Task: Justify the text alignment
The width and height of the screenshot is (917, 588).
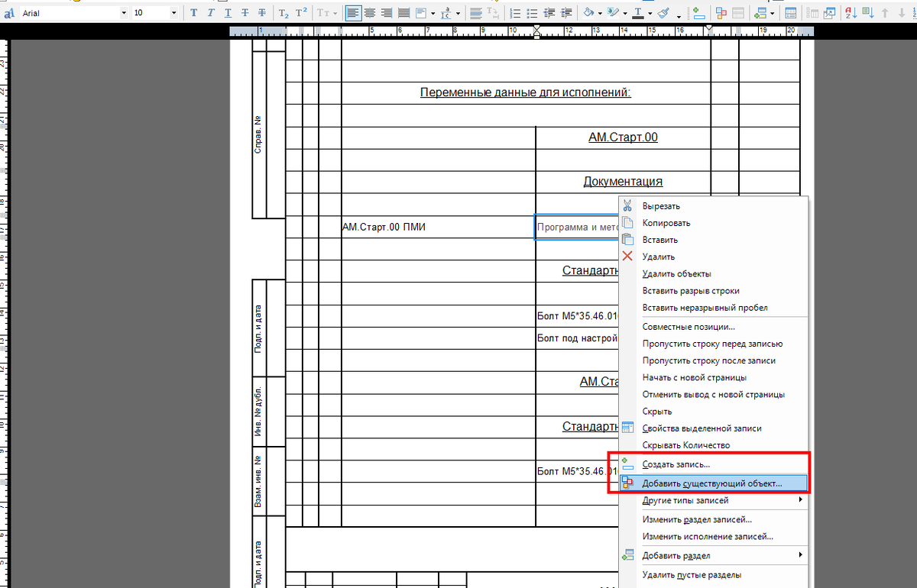Action: [403, 13]
